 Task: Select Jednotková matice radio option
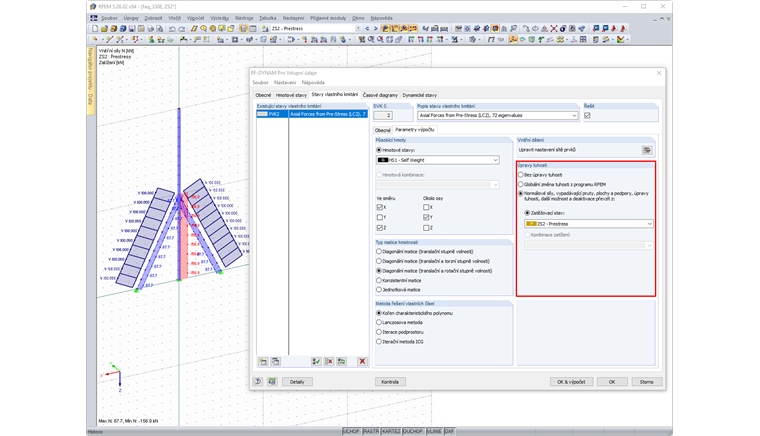379,290
